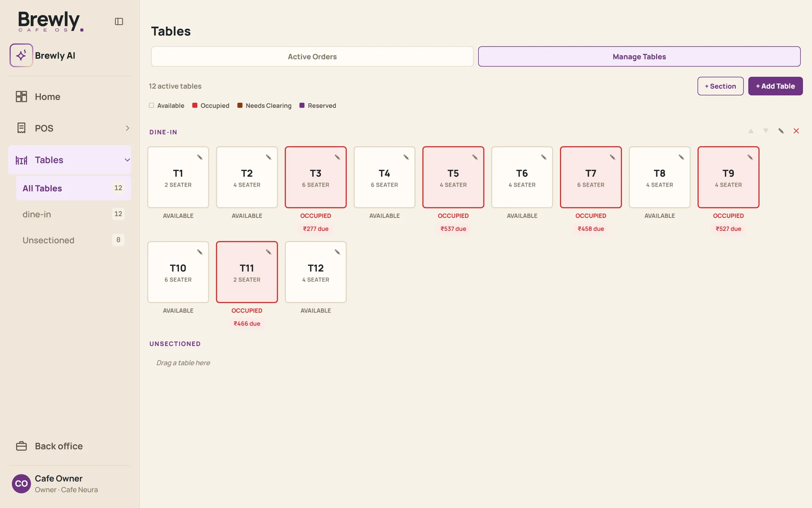Move Dine-In section up with arrow
Viewport: 812px width, 508px height.
click(751, 131)
